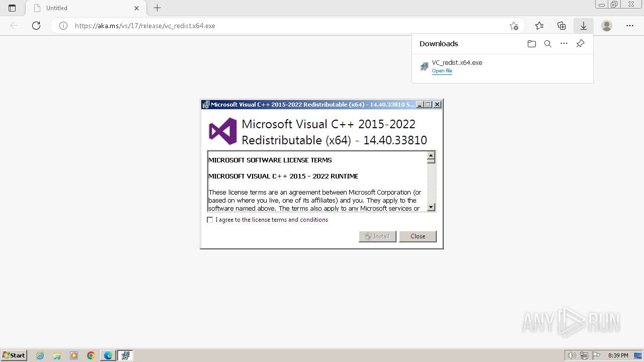Open network status tray icon
644x362 pixels.
coord(584,355)
